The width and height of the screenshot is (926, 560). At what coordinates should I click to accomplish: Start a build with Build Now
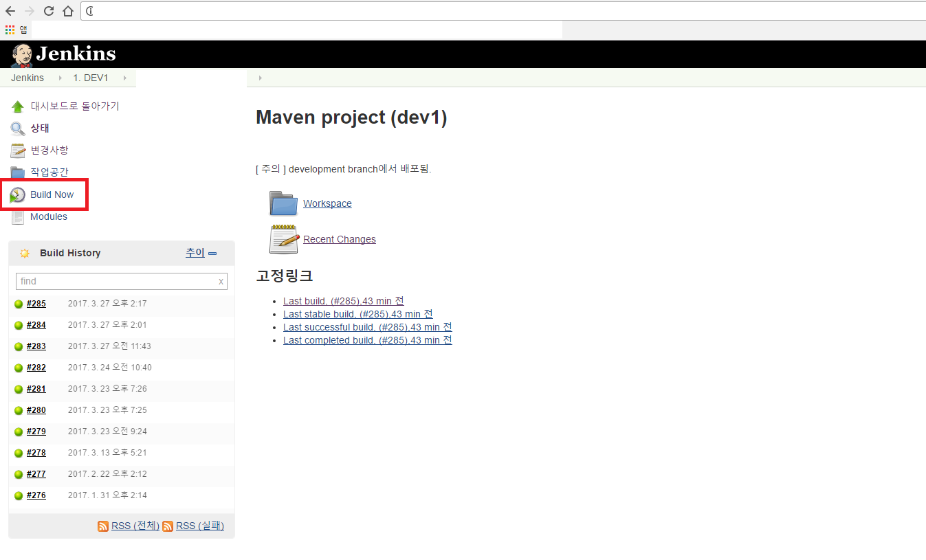pos(52,194)
